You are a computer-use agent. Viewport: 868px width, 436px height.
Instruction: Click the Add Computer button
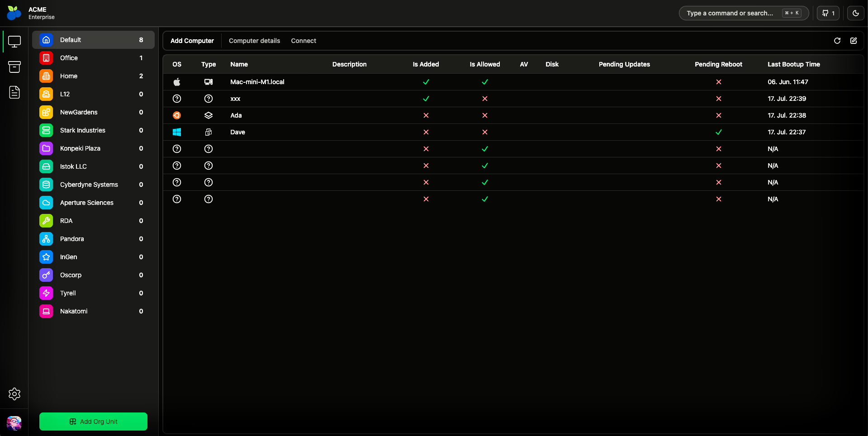[192, 41]
